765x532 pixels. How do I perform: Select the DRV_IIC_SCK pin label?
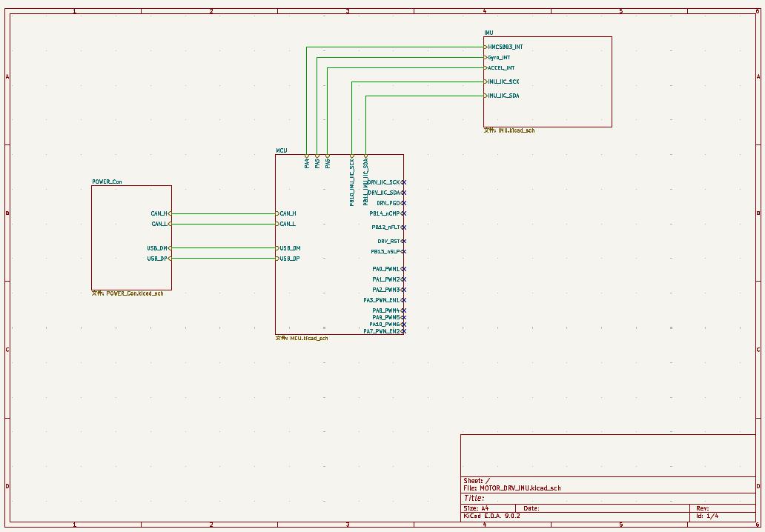(383, 182)
